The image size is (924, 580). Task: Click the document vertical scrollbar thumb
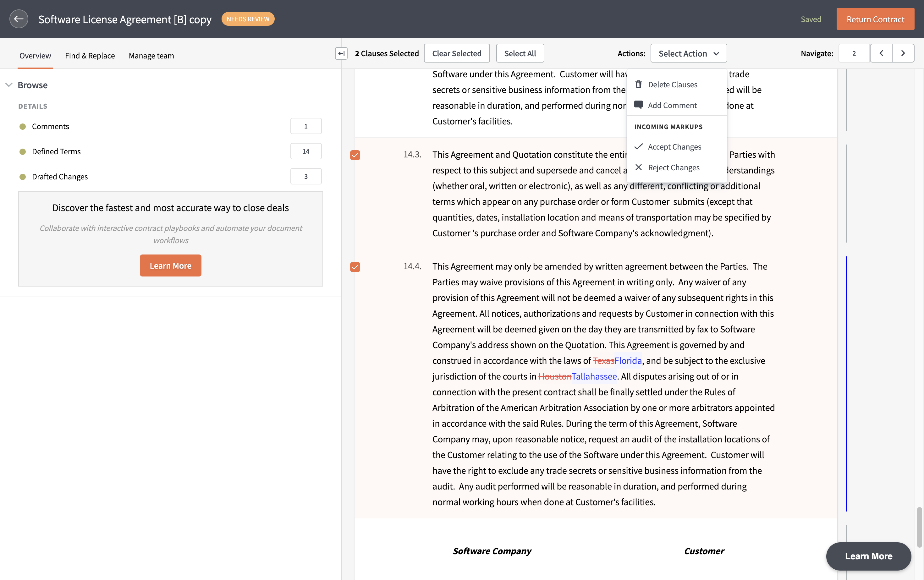click(x=919, y=527)
